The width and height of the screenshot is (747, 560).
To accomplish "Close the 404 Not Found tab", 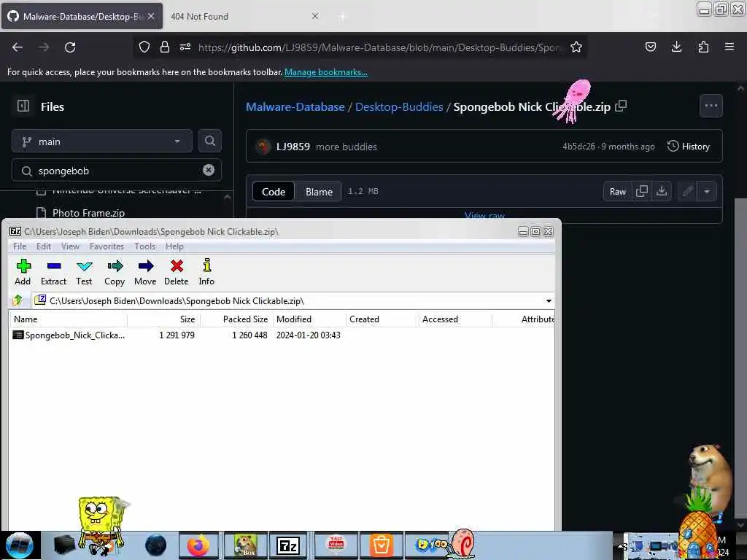I will [x=315, y=16].
